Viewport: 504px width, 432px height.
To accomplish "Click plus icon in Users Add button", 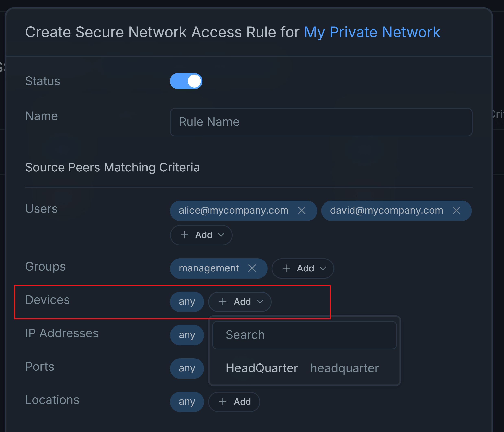I will coord(185,235).
